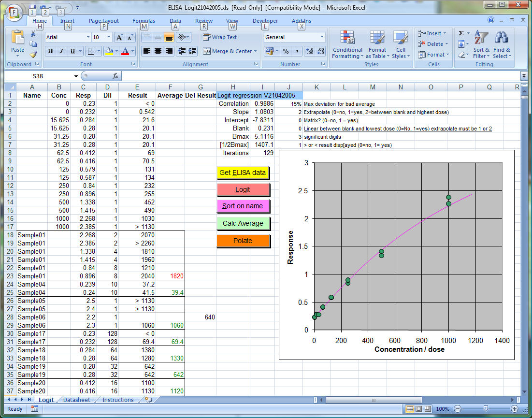532x418 pixels.
Task: Open the font size dropdown
Action: 109,37
